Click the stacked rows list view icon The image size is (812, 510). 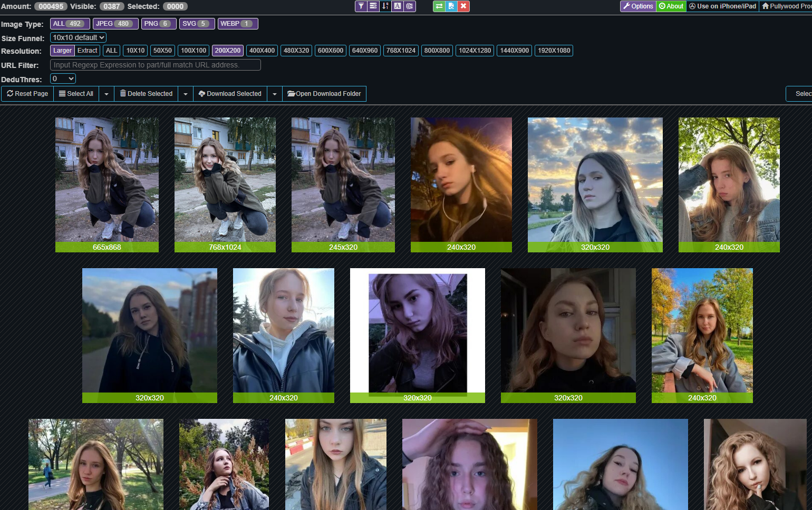(373, 6)
